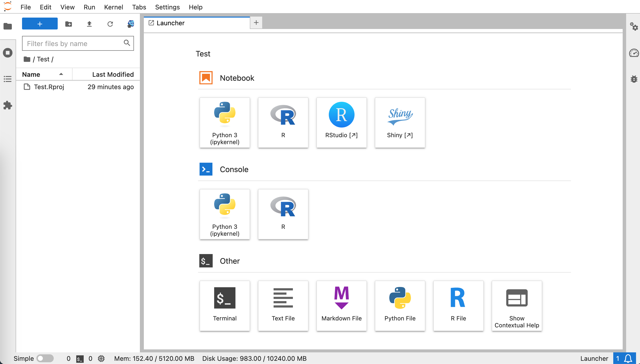The width and height of the screenshot is (640, 364).
Task: Open the View menu
Action: click(68, 7)
